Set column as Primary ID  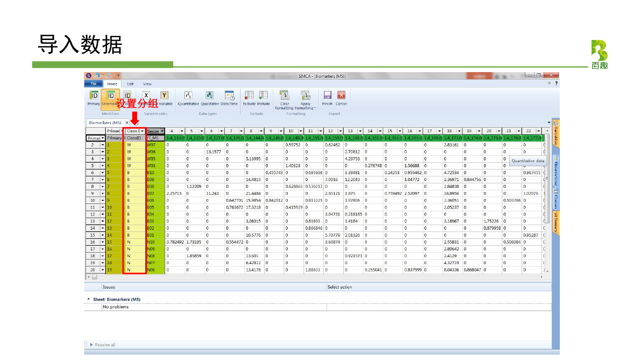tap(93, 98)
